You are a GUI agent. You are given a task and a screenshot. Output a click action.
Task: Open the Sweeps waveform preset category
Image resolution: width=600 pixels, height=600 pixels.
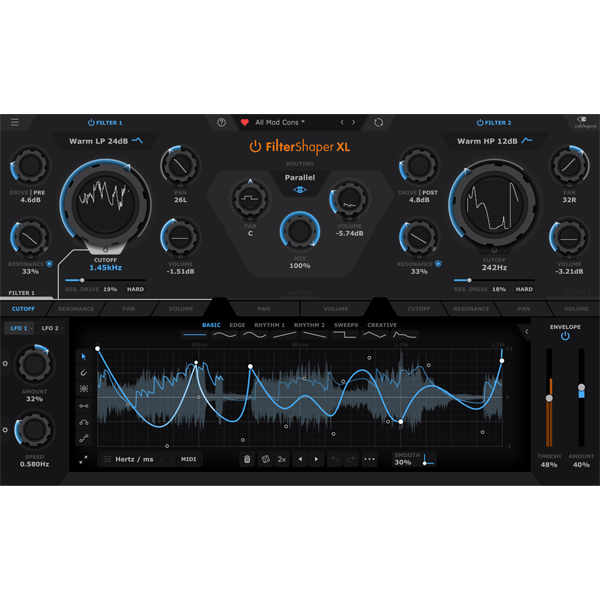click(346, 325)
